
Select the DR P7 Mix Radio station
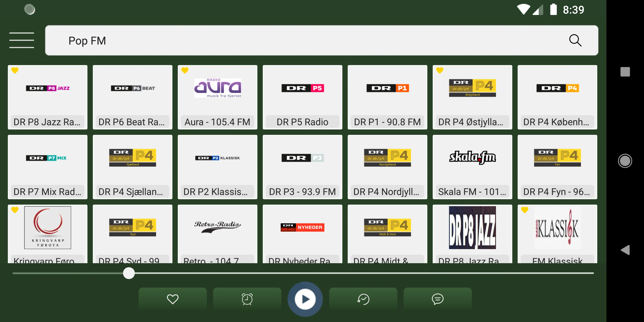[x=47, y=167]
